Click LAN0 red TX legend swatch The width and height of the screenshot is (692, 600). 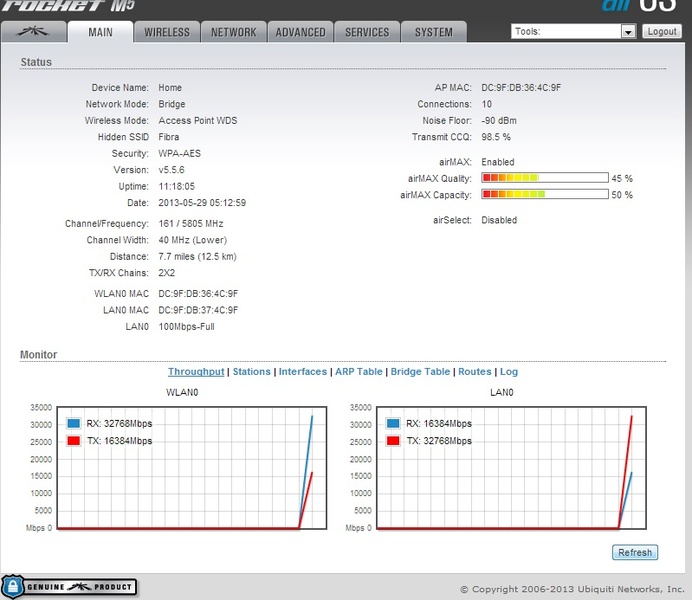click(393, 441)
